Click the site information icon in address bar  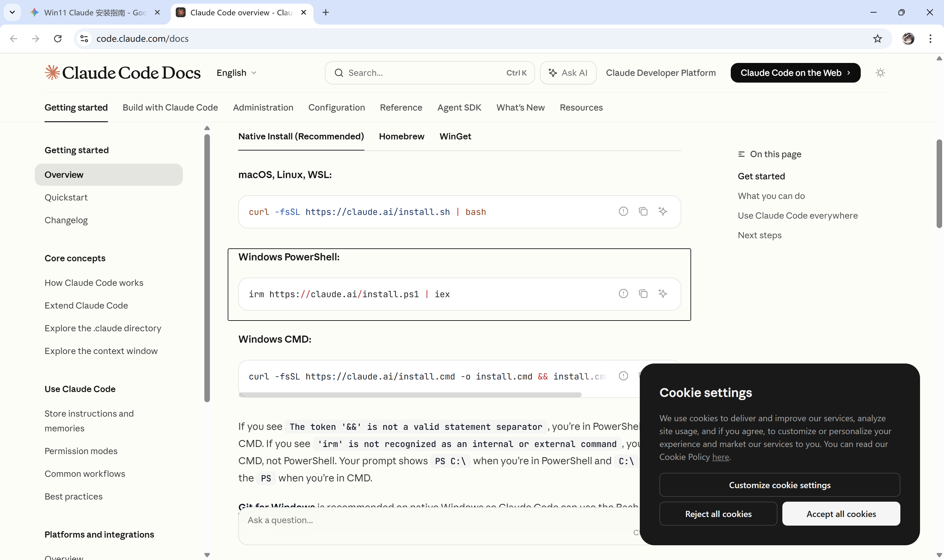pyautogui.click(x=84, y=38)
